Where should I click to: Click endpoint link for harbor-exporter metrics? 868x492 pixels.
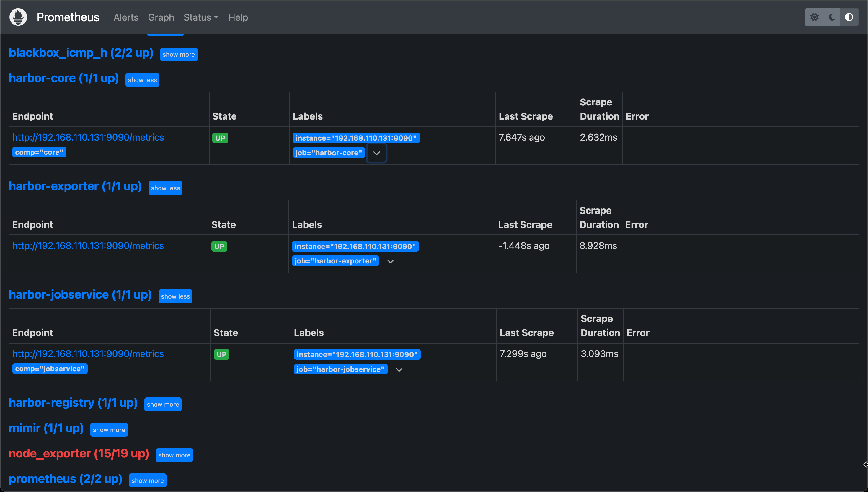coord(88,246)
